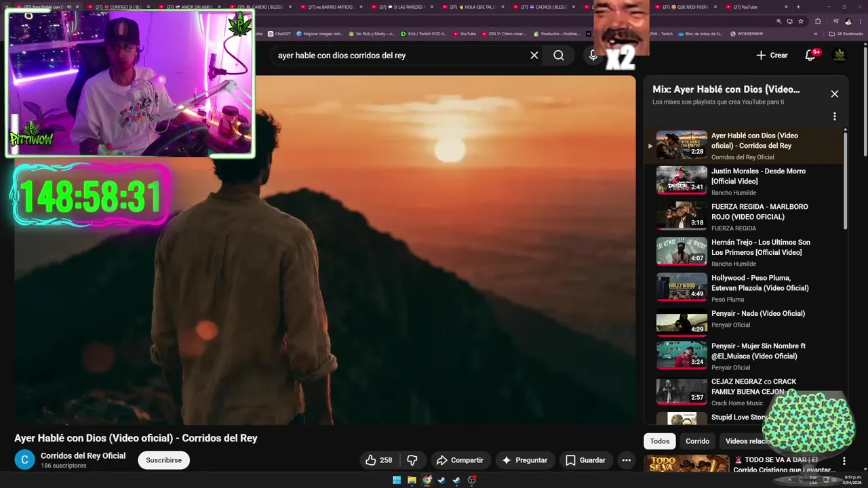The height and width of the screenshot is (488, 868).
Task: Play Hernán Trejo - Los Ultimos Son Los Primeros
Action: 746,252
